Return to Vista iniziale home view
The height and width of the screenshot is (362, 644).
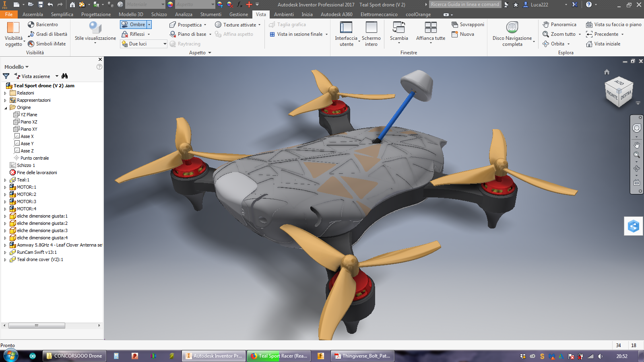pyautogui.click(x=603, y=44)
